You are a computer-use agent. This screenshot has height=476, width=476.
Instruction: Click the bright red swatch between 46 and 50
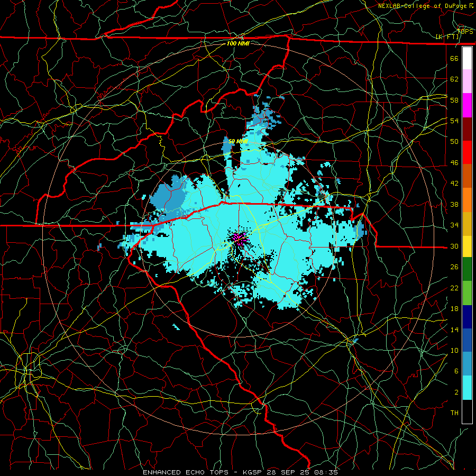[x=467, y=152]
